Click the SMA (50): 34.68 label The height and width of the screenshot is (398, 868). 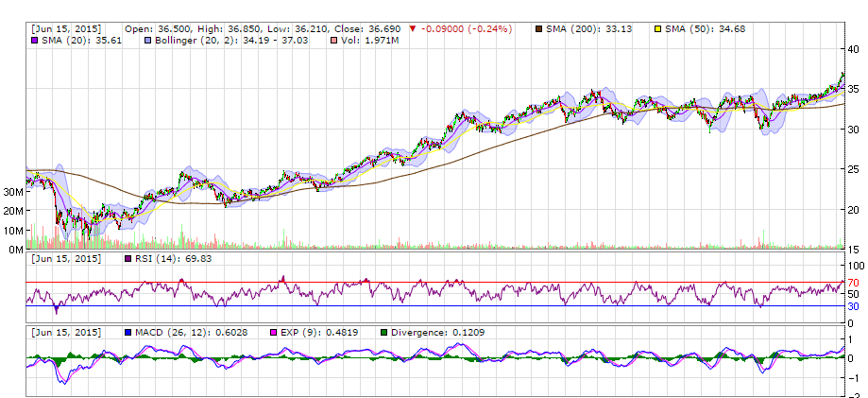705,28
